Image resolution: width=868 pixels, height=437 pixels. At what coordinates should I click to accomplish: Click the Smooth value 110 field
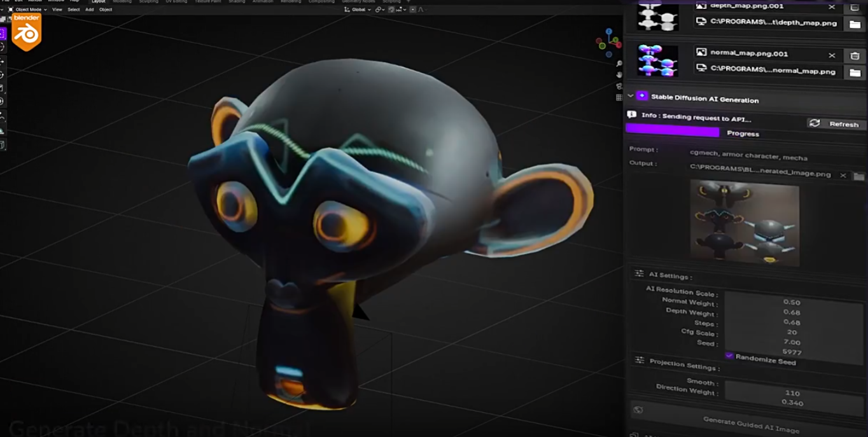click(x=791, y=392)
